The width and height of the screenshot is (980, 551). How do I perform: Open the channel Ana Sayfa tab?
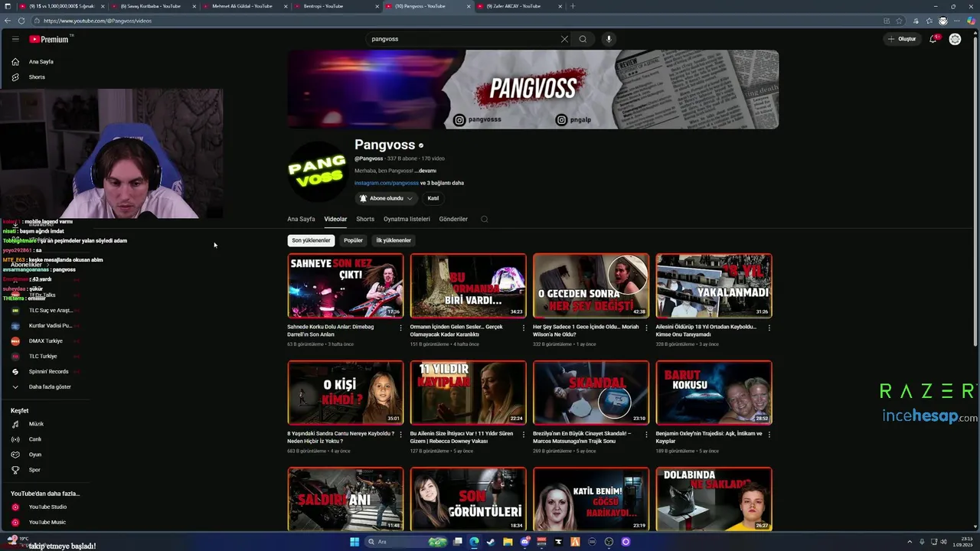tap(301, 219)
